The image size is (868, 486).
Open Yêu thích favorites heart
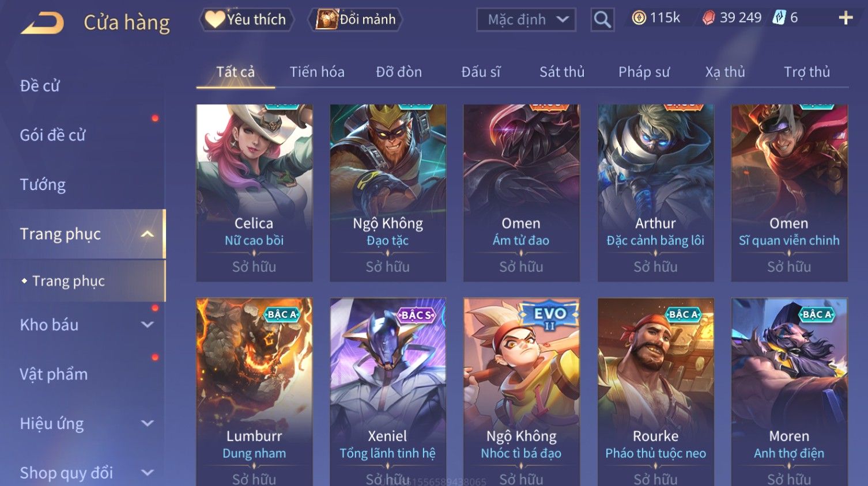point(247,20)
